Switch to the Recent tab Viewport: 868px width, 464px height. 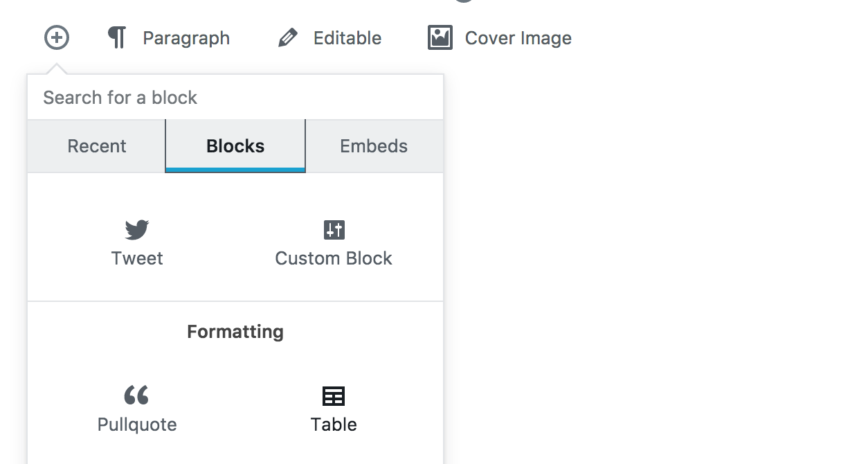click(x=96, y=146)
